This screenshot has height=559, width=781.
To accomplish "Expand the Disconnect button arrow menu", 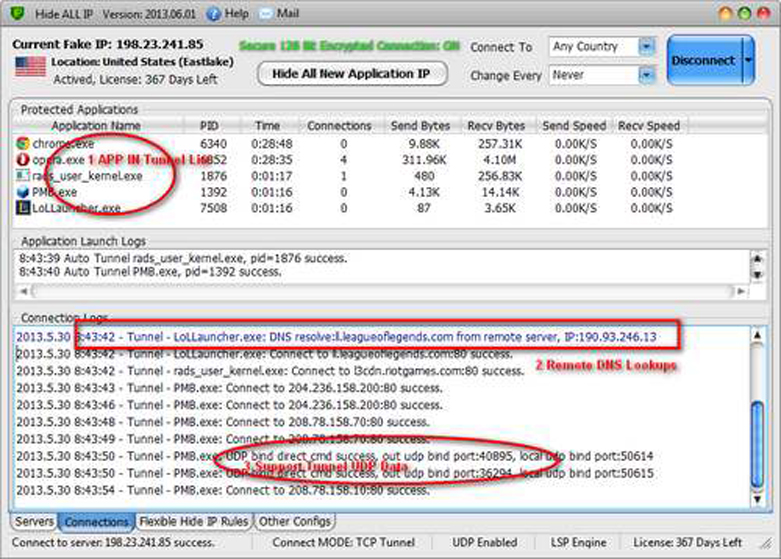I will (x=748, y=60).
